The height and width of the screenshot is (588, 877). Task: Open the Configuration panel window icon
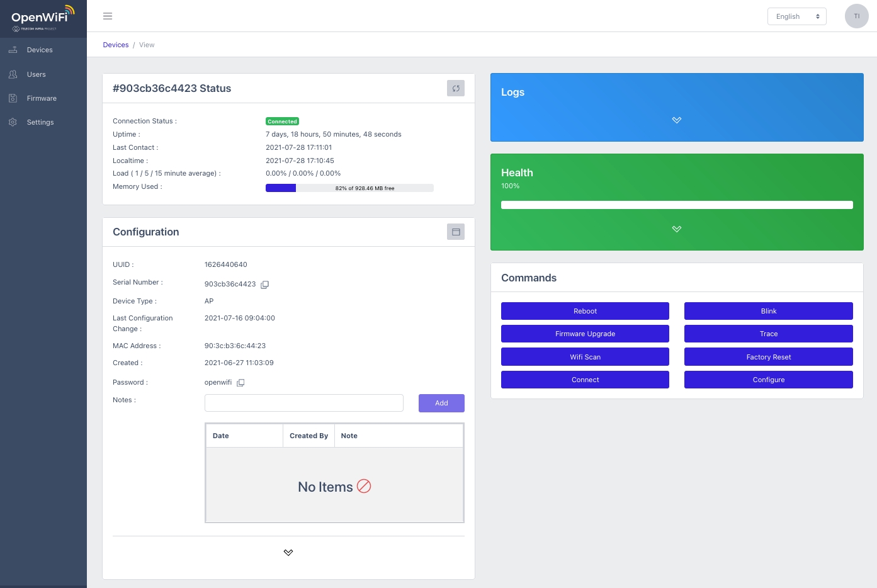[x=456, y=232]
